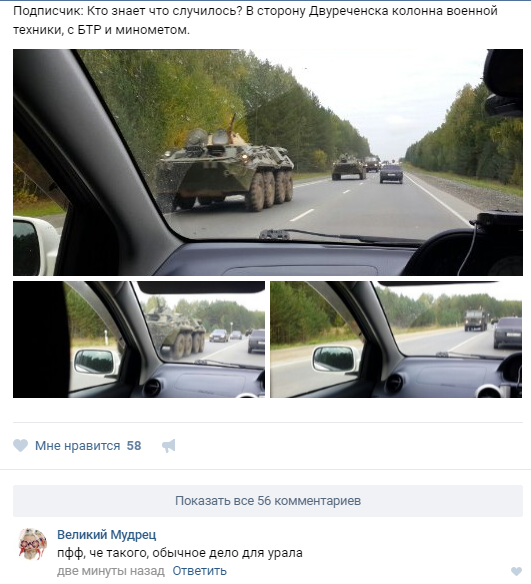Click the like count 58
This screenshot has height=584, width=531.
(x=134, y=446)
